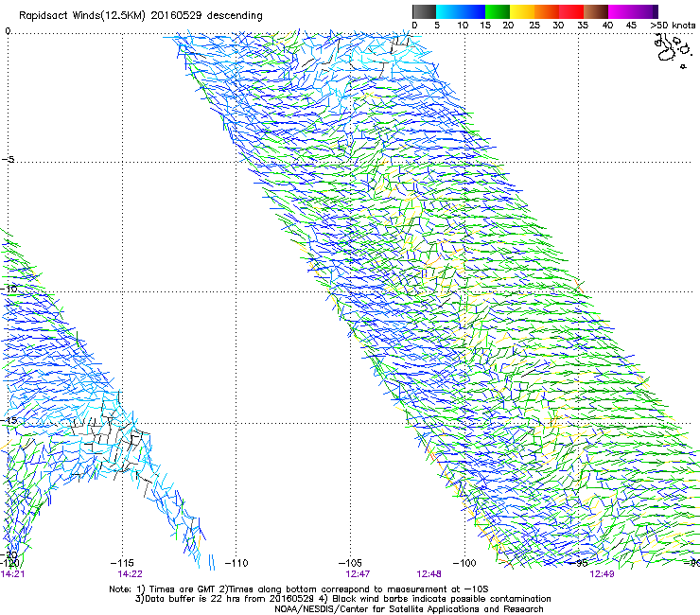Click the gray 0-5 knots legend swatch
700x615 pixels.
click(424, 11)
